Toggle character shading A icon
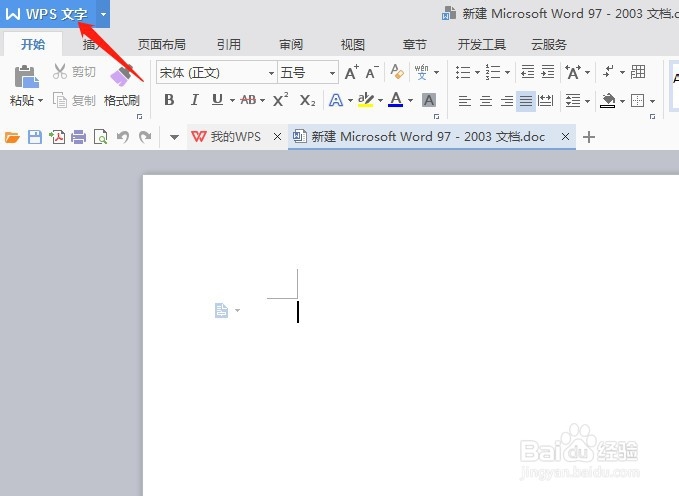Screen dimensions: 679x496 pyautogui.click(x=429, y=100)
